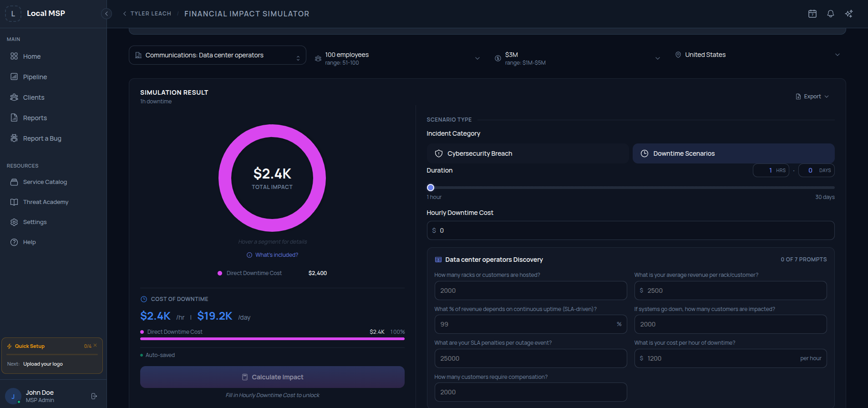Click the customers impacted field
Image resolution: width=868 pixels, height=408 pixels.
coord(731,324)
